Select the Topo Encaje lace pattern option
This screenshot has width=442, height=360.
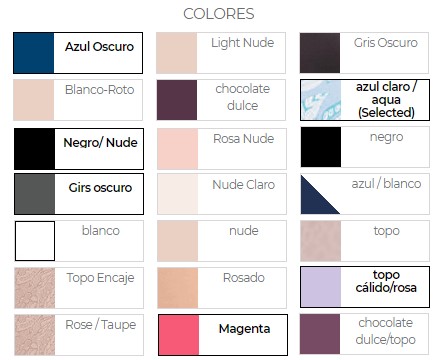click(x=79, y=288)
